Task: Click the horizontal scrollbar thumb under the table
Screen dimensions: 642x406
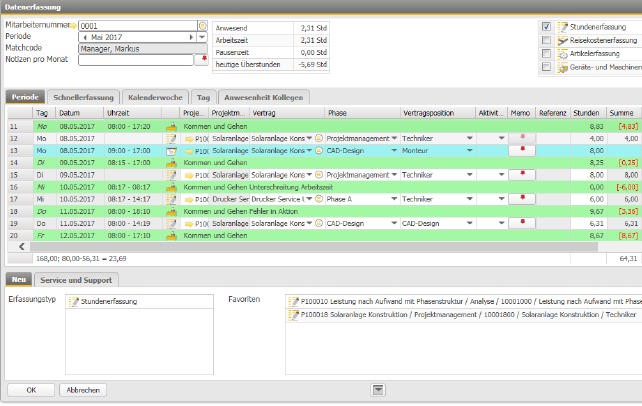Action: (314, 247)
